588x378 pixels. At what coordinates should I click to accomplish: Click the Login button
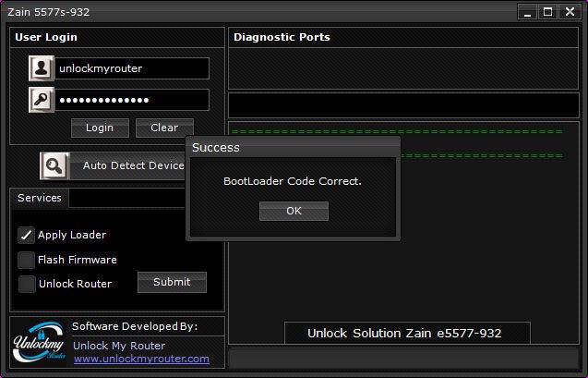(100, 128)
